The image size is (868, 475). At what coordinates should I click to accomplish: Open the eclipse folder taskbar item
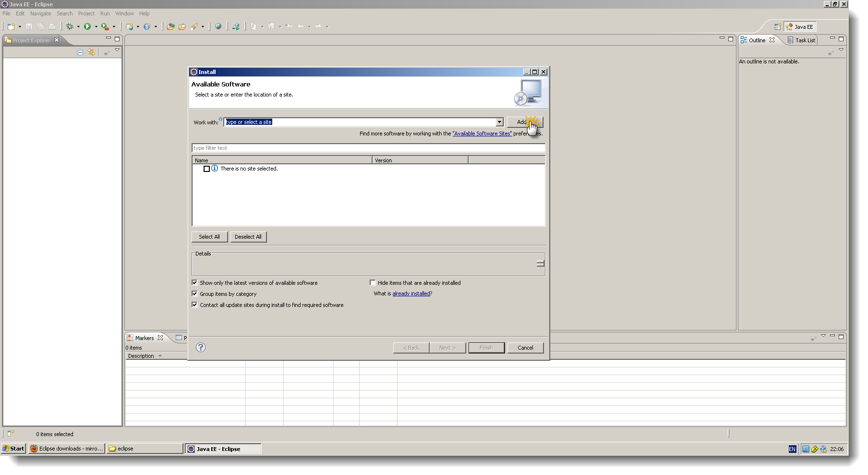(x=145, y=449)
